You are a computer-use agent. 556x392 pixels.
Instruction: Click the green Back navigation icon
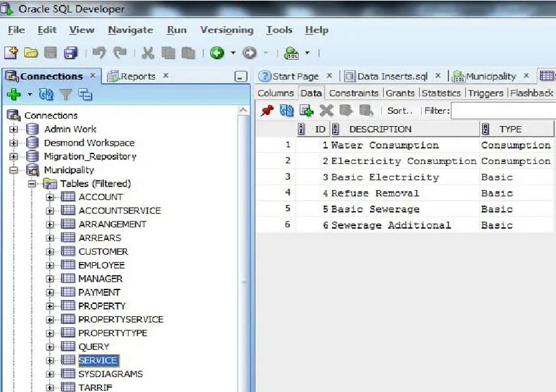(217, 53)
